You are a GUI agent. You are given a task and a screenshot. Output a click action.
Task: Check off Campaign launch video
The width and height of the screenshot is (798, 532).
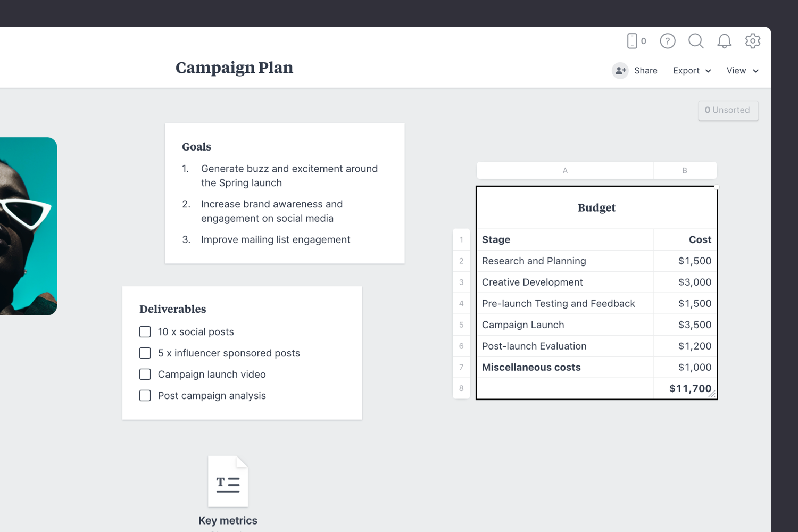click(x=145, y=374)
